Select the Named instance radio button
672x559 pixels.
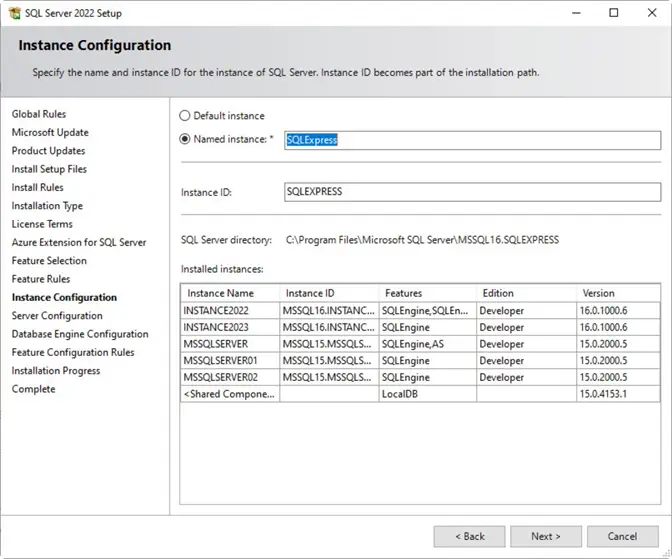click(185, 140)
